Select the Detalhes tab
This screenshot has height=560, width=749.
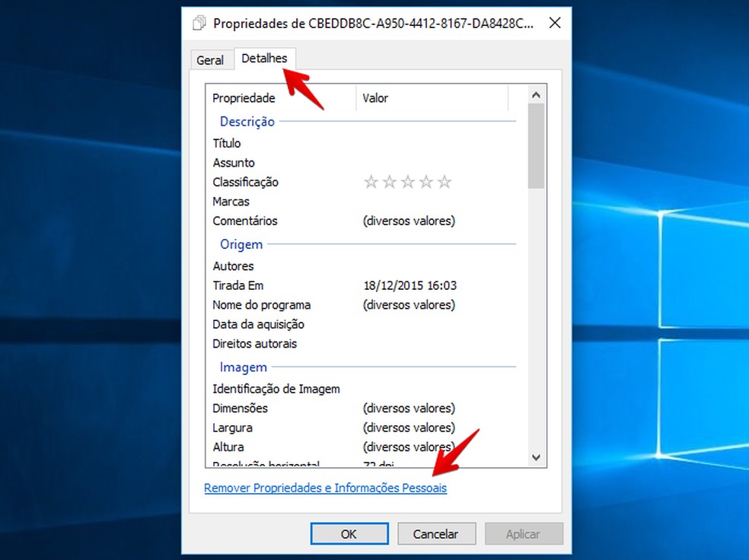click(265, 58)
